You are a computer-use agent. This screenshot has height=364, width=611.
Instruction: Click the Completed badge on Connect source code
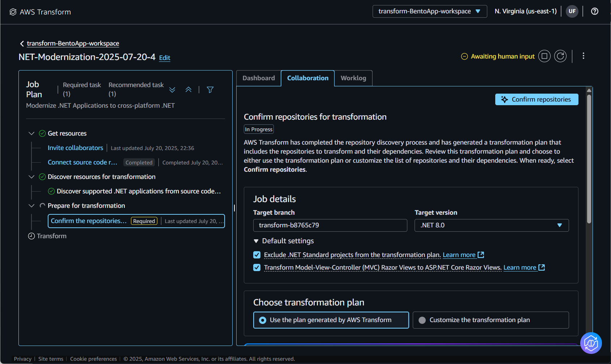point(139,163)
